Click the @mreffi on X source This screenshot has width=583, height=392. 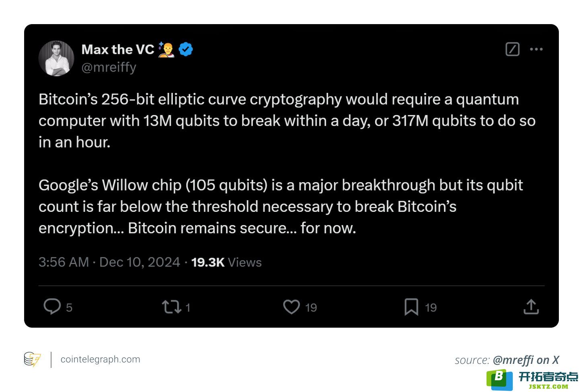click(526, 360)
